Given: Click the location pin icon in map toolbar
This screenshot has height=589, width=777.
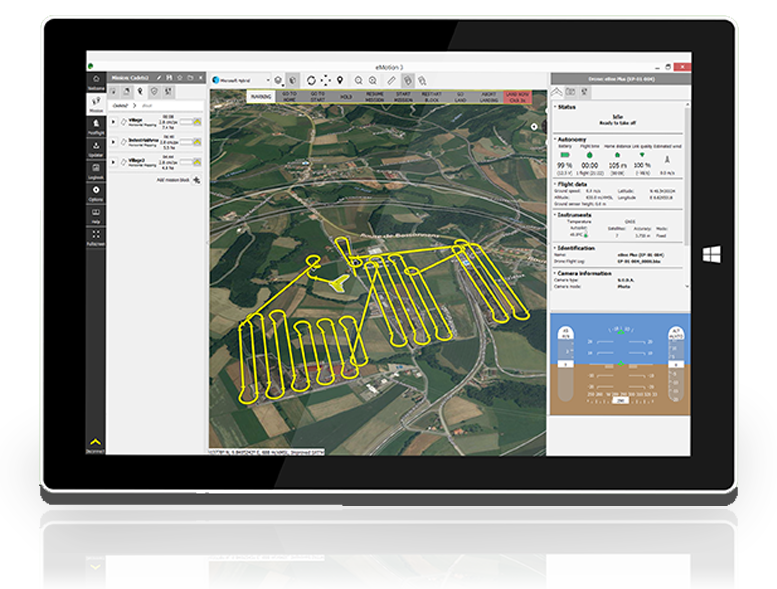Looking at the screenshot, I should coord(340,80).
